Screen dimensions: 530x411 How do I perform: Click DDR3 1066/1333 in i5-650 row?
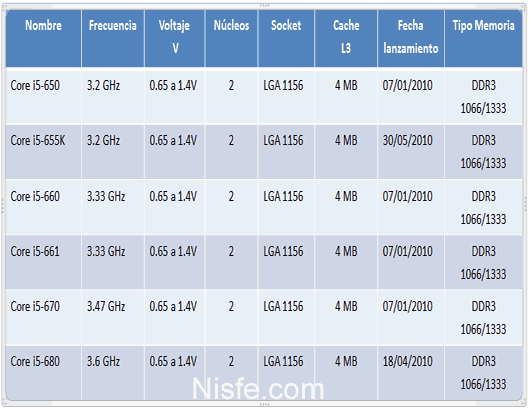click(x=484, y=97)
